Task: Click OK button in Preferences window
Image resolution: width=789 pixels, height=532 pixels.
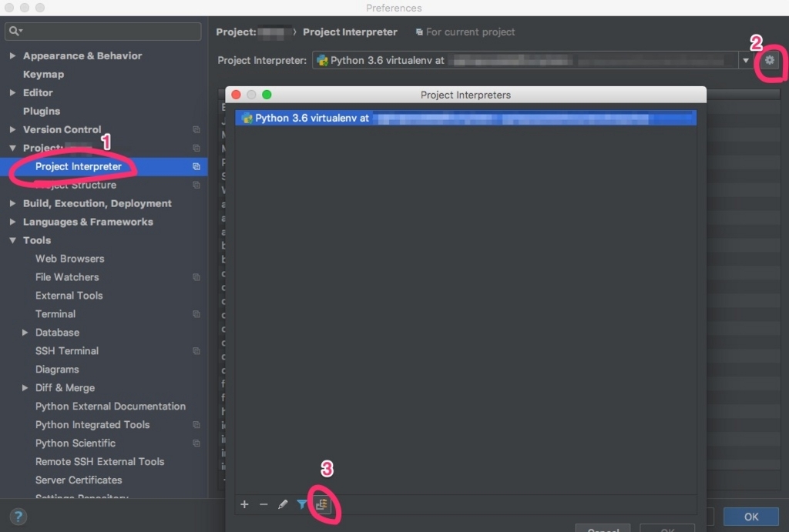Action: [x=751, y=517]
